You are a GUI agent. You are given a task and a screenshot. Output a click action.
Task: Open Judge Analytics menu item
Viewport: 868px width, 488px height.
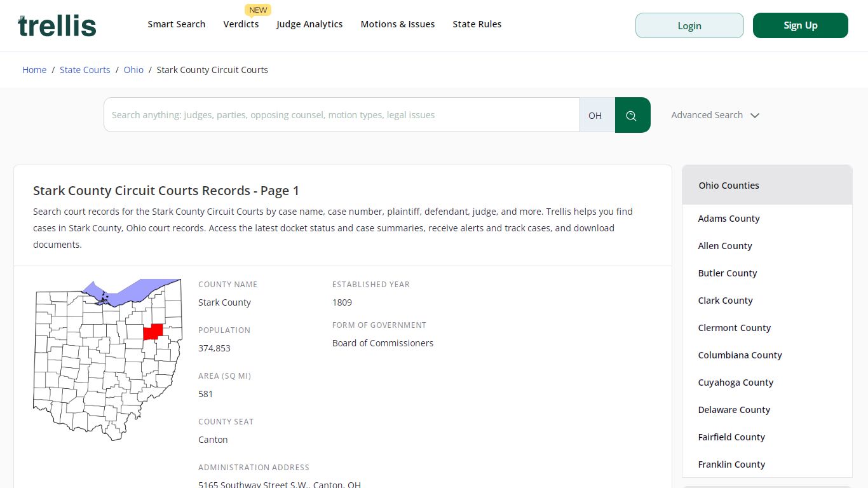(309, 24)
